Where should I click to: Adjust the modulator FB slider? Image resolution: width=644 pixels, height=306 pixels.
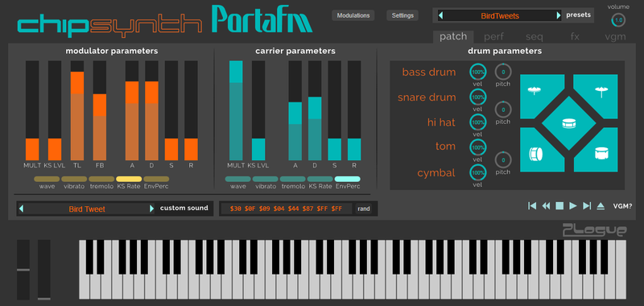(x=100, y=110)
